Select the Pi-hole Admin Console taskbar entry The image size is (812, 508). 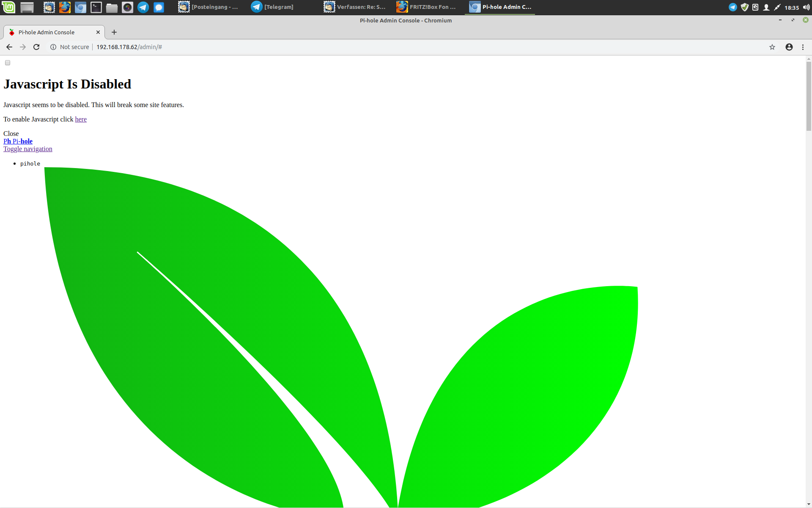[500, 7]
